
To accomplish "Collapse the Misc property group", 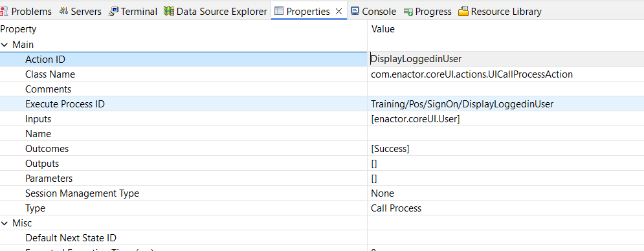I will click(x=5, y=223).
